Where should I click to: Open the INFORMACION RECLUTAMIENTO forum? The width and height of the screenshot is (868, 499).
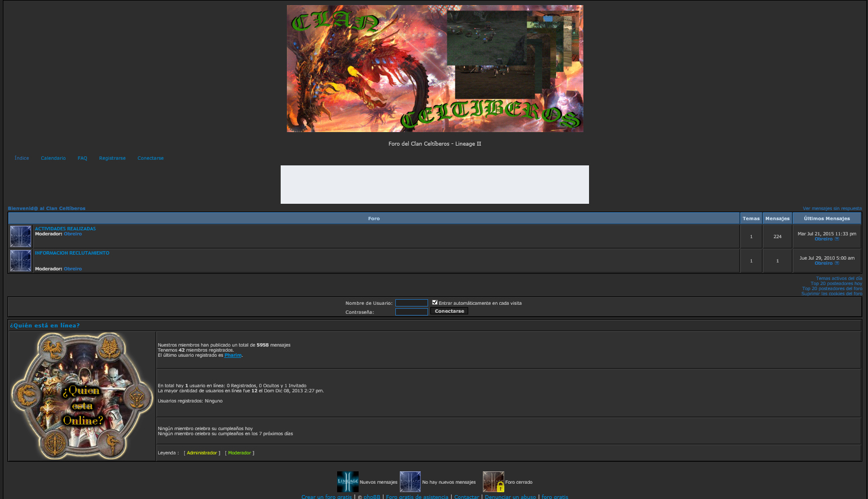[x=72, y=253]
